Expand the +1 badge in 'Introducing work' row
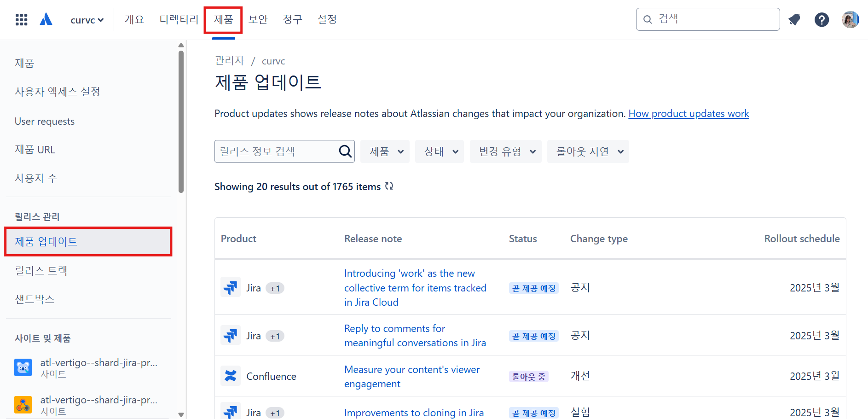This screenshot has width=868, height=419. pyautogui.click(x=275, y=288)
